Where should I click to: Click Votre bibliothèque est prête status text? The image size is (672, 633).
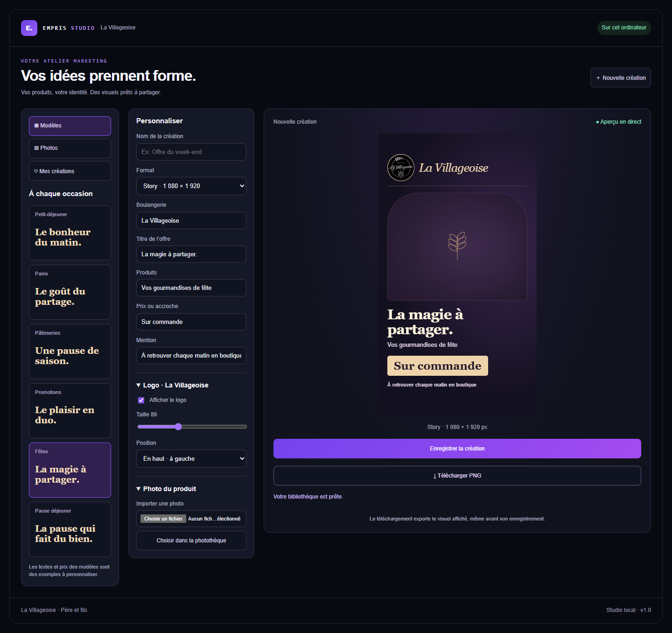click(x=308, y=497)
